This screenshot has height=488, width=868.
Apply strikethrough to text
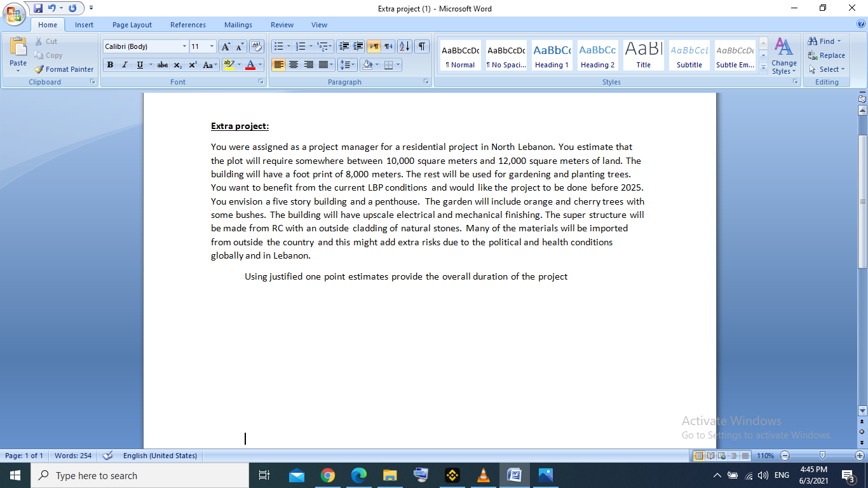[162, 64]
